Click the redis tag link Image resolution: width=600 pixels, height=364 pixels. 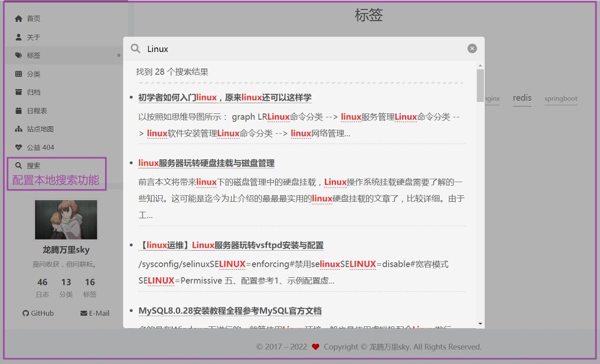coord(522,98)
